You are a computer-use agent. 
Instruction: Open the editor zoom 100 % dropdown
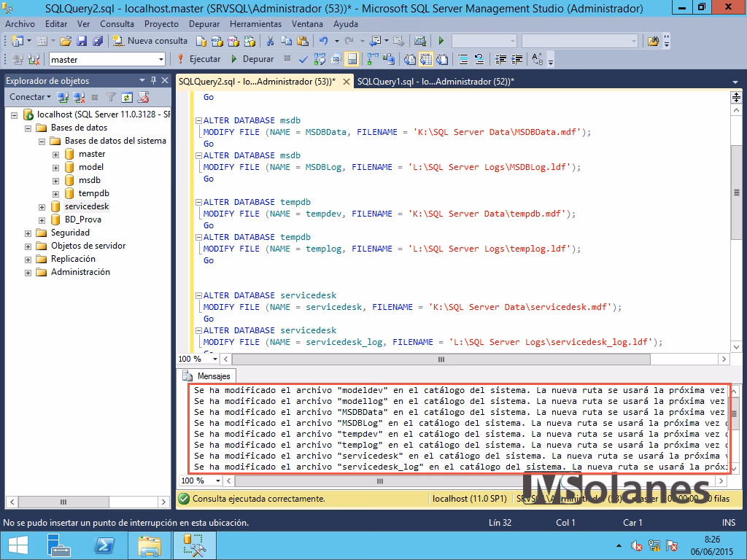215,359
